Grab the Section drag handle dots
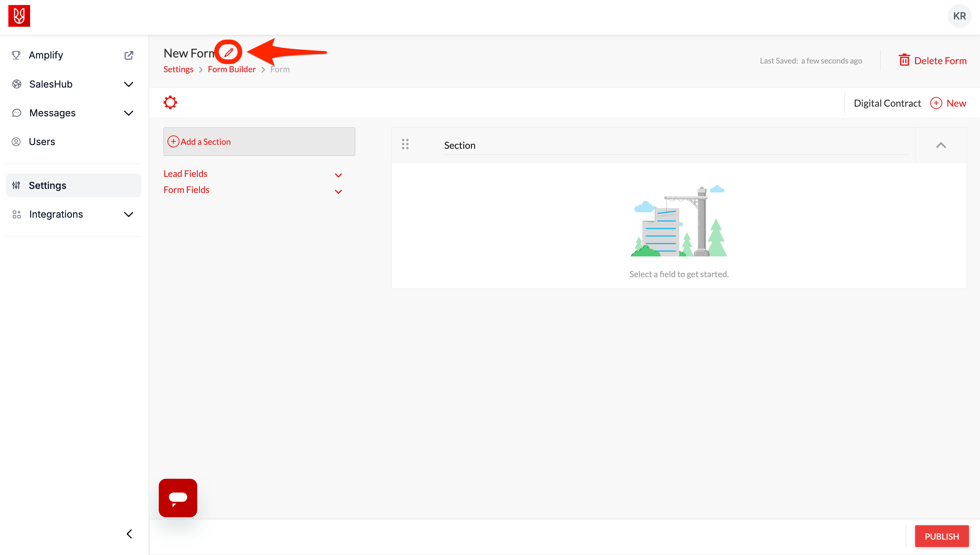Screen dimensions: 980x555 pos(405,144)
